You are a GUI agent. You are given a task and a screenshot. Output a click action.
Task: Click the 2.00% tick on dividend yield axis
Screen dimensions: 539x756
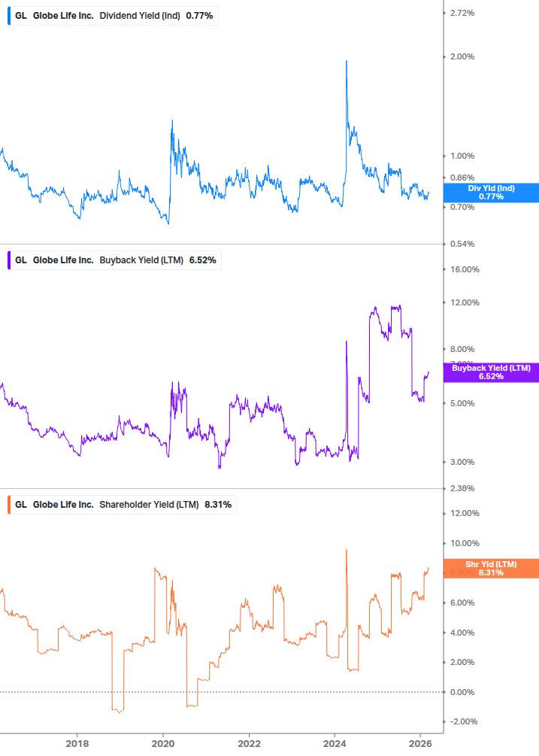462,57
